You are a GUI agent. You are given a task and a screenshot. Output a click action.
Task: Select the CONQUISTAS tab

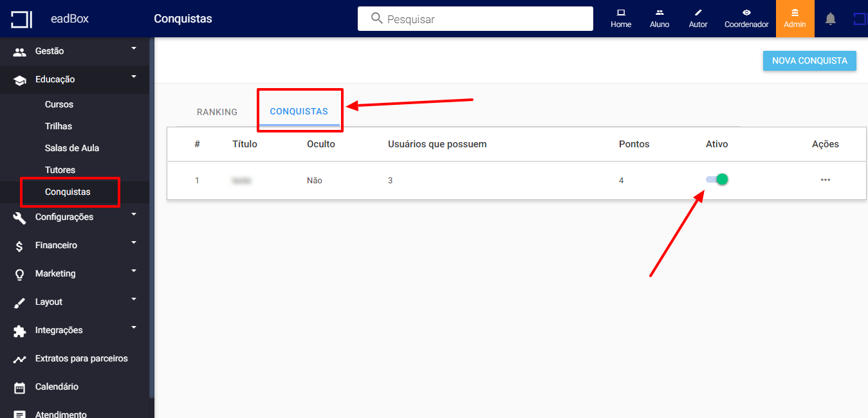(x=299, y=111)
